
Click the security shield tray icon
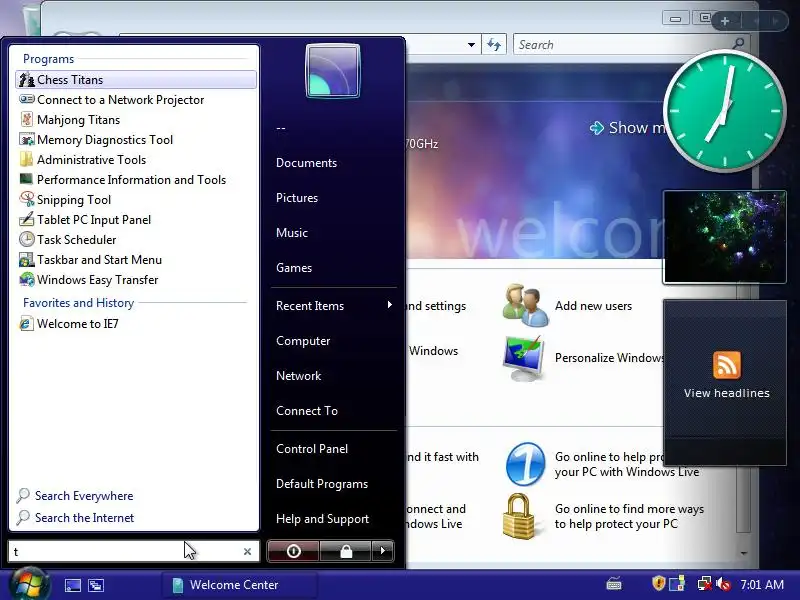click(x=658, y=583)
